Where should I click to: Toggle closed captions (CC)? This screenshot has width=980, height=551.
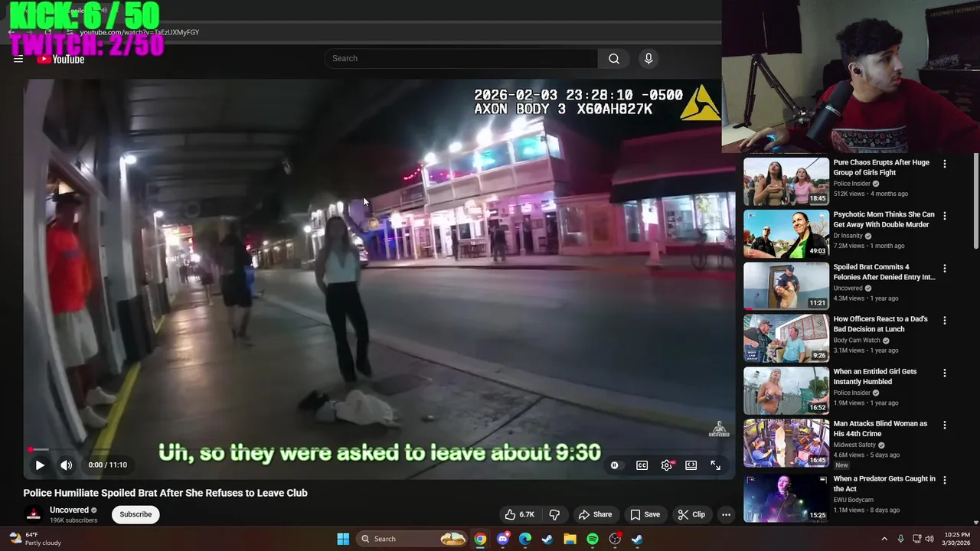pos(642,465)
